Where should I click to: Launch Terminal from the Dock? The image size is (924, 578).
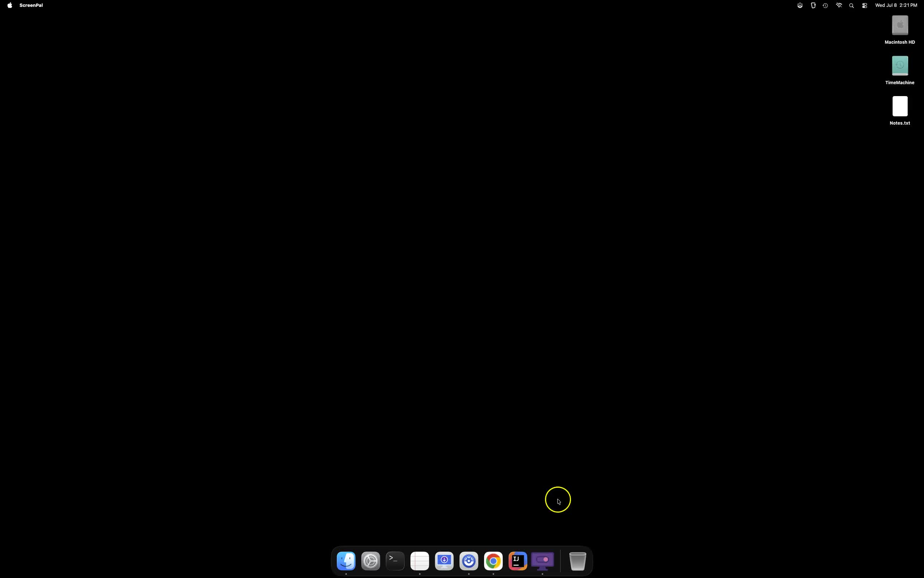(x=395, y=561)
